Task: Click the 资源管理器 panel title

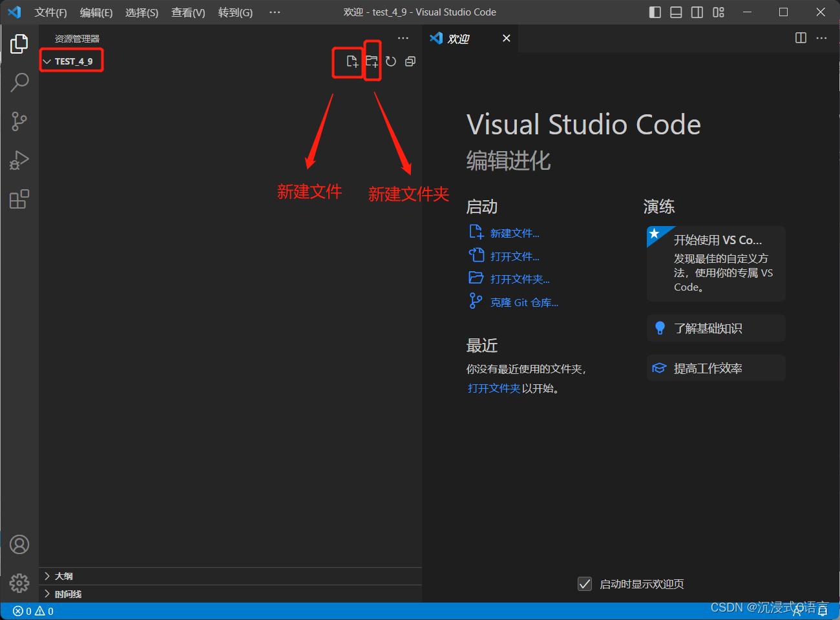Action: [77, 39]
